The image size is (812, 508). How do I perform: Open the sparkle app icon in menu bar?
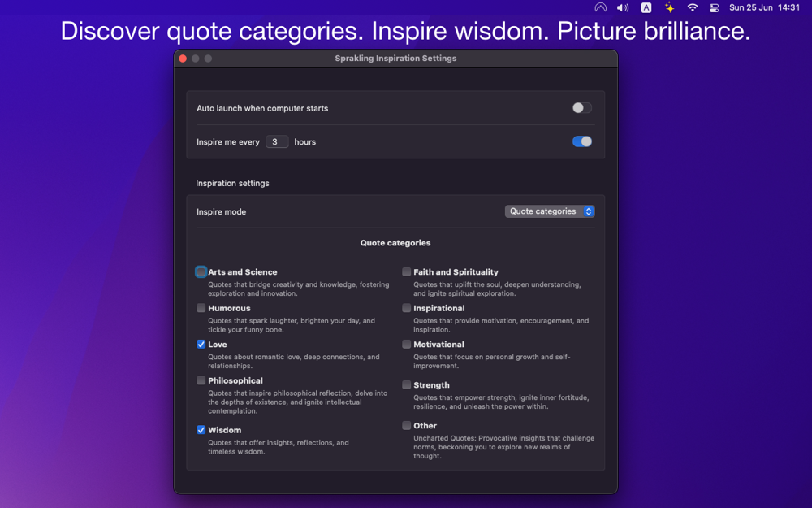point(670,7)
